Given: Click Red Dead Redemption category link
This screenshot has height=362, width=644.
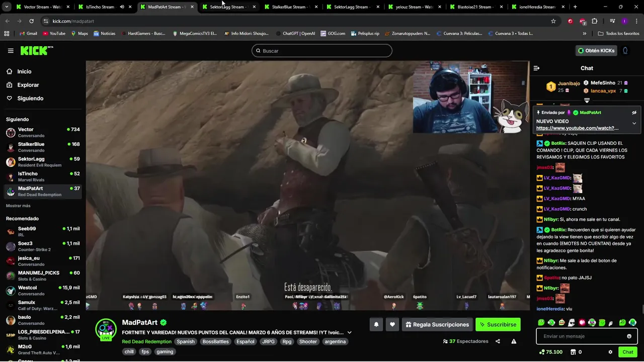Looking at the screenshot, I should (146, 341).
